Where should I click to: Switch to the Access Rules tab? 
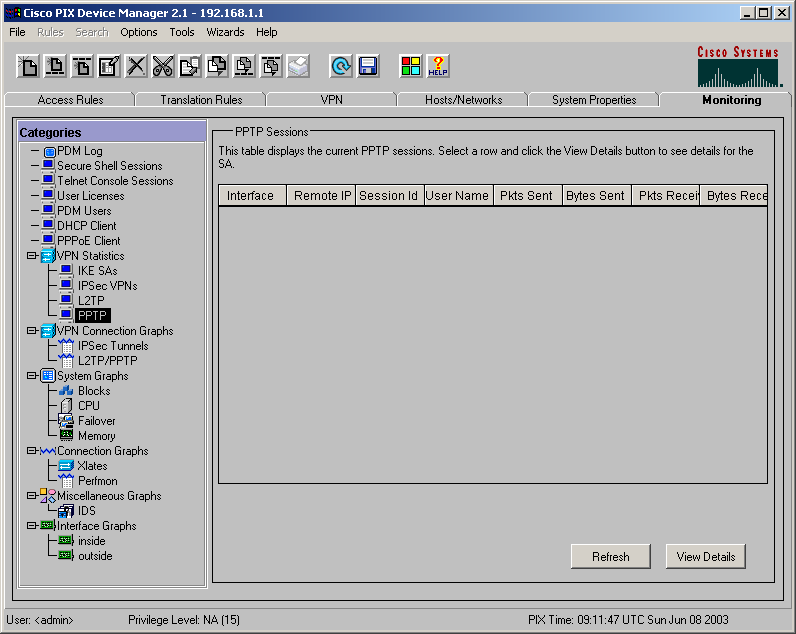click(x=70, y=100)
